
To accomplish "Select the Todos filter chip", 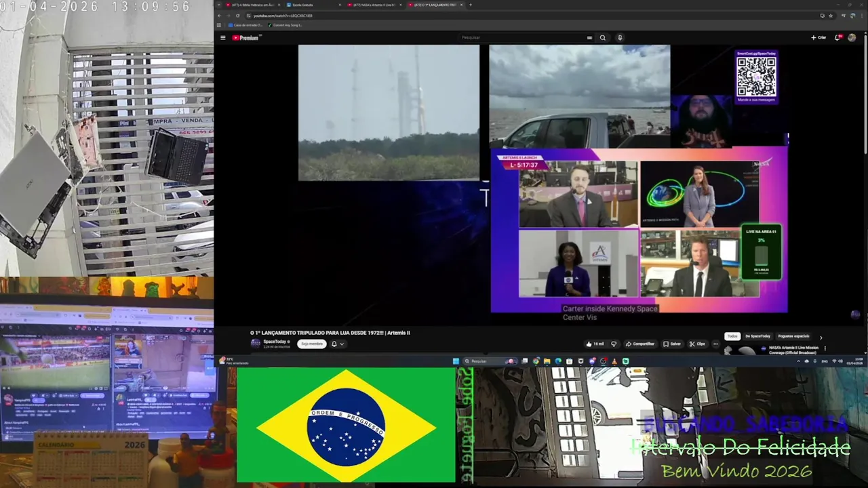I will tap(732, 336).
